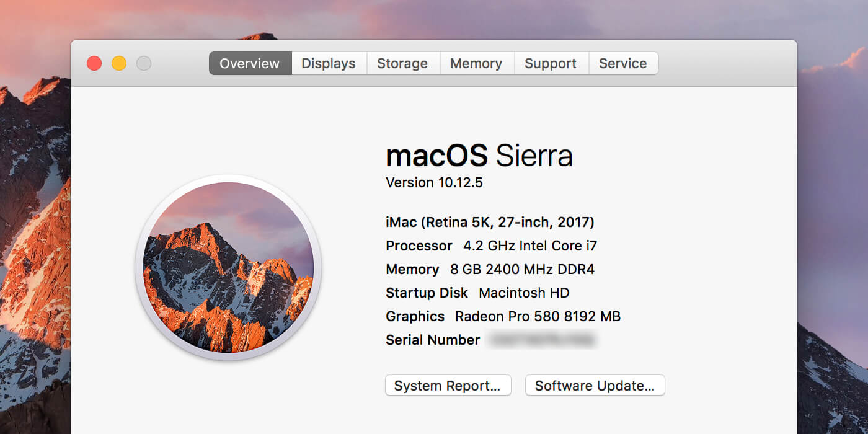Viewport: 868px width, 434px height.
Task: Click the Radeon Pro 580 8192 MB value
Action: tap(538, 316)
